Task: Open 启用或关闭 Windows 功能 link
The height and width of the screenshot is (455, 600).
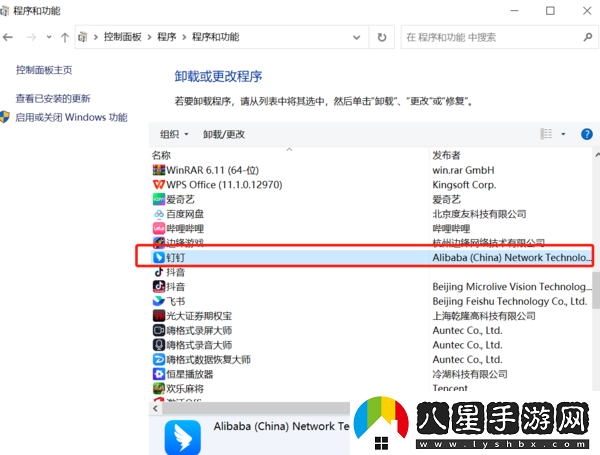Action: [71, 117]
